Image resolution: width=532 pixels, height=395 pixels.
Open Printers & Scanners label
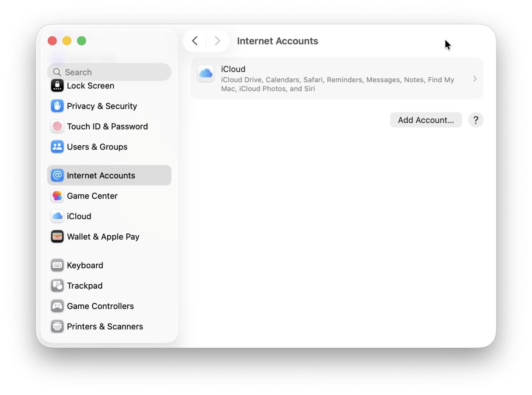(x=105, y=326)
